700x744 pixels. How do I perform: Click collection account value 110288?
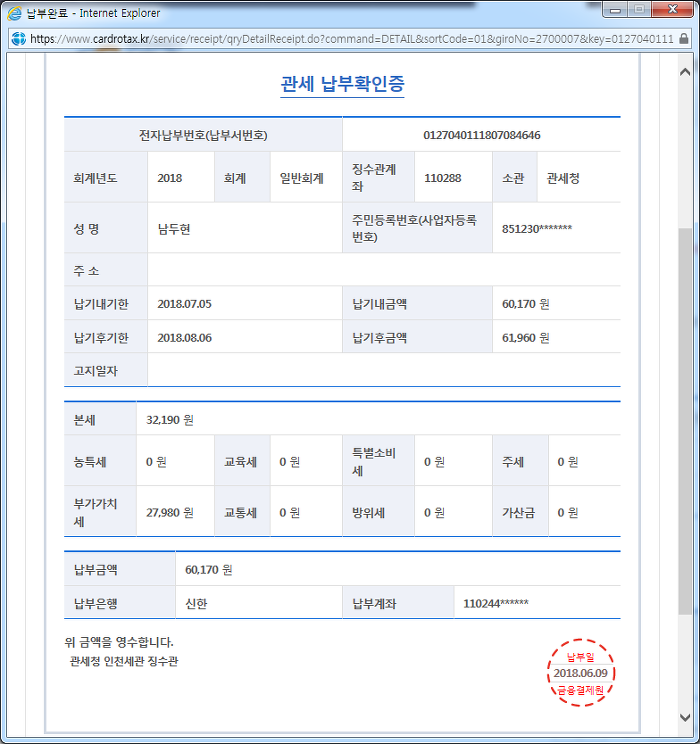click(442, 178)
